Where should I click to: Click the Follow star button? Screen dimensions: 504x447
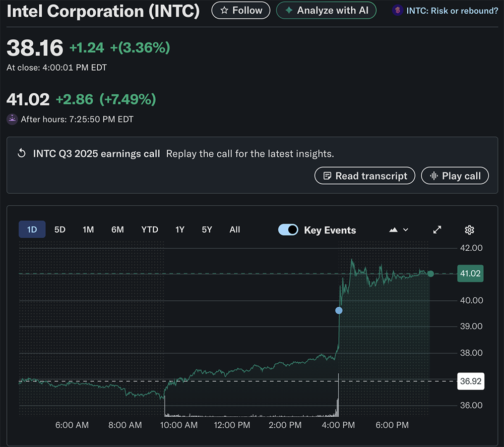coord(240,11)
